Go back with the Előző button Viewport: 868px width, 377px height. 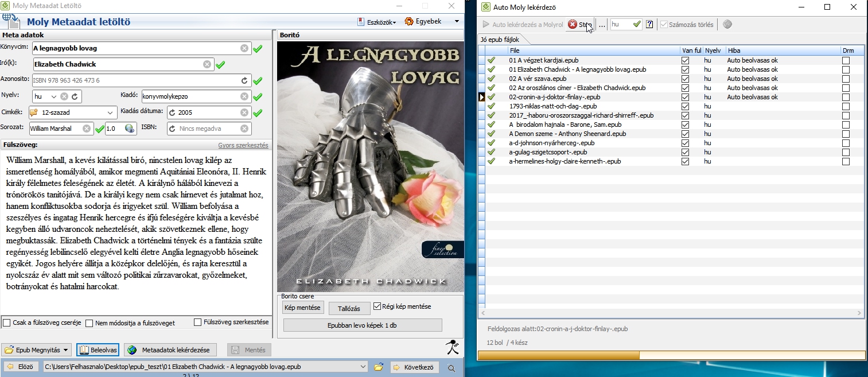(21, 367)
